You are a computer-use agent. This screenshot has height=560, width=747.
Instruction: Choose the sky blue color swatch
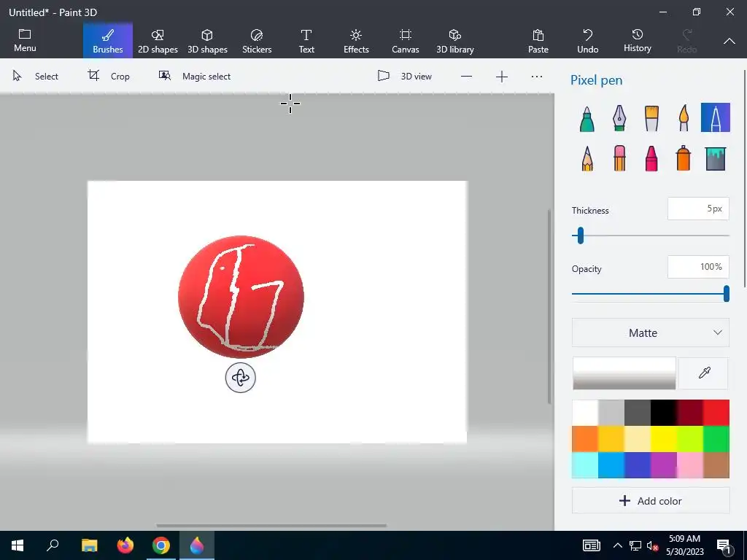[x=611, y=464]
